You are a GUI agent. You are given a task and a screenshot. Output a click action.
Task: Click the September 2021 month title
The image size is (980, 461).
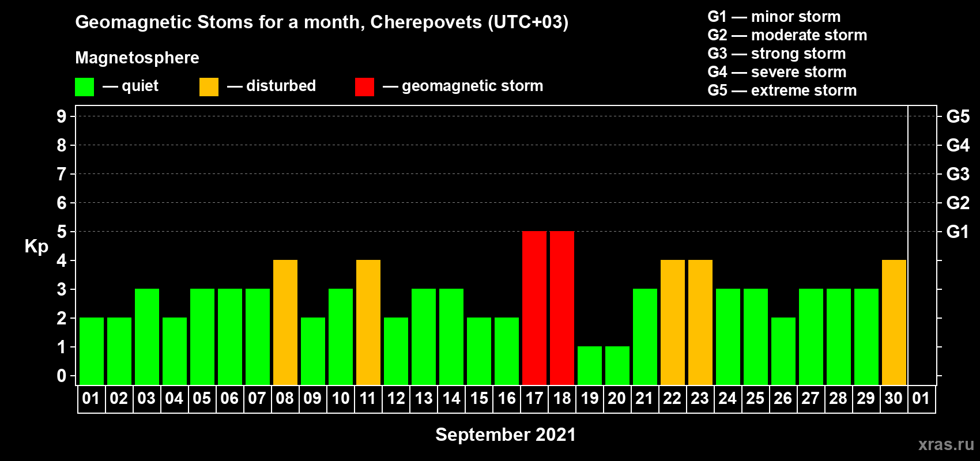tap(506, 434)
